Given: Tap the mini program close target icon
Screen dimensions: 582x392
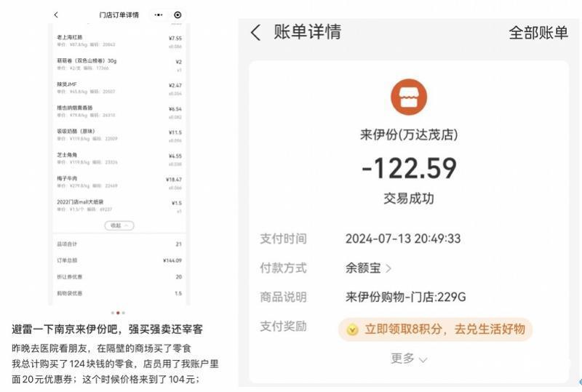Looking at the screenshot, I should pyautogui.click(x=178, y=15).
